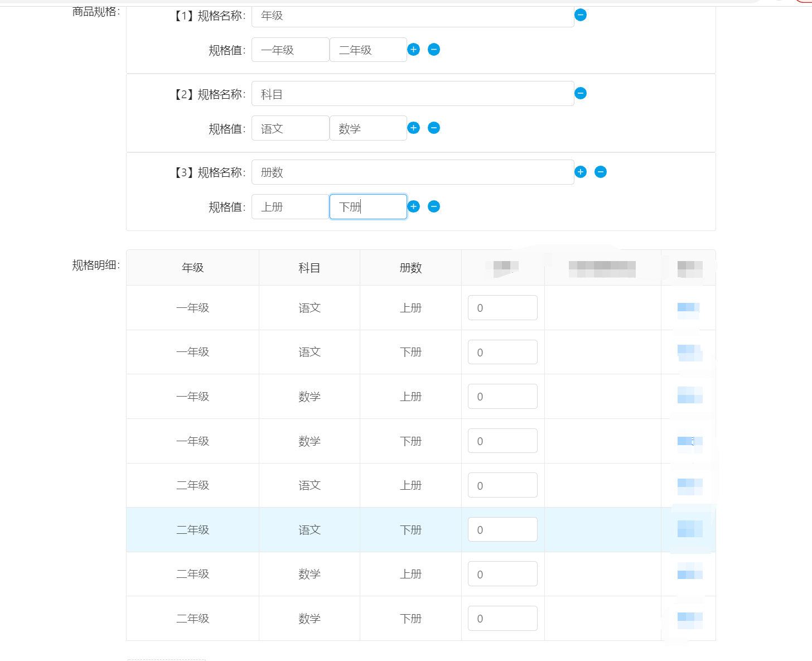Click the 一年级 value input field

click(x=290, y=49)
